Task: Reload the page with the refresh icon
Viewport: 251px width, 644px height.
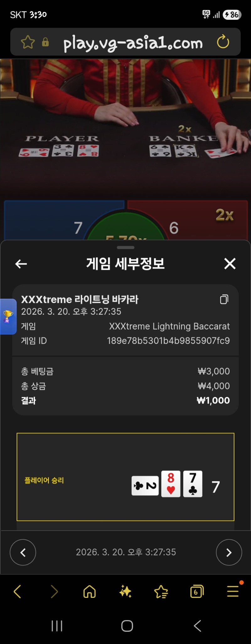Action: click(x=223, y=42)
